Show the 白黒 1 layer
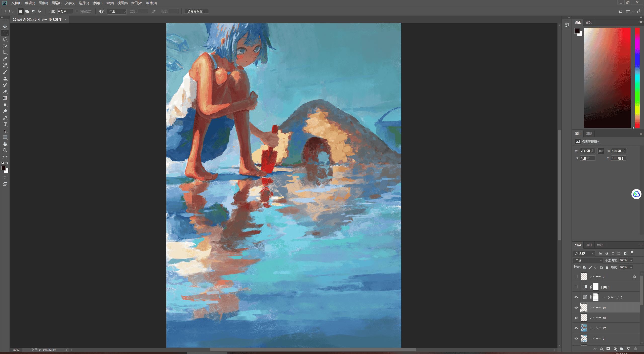This screenshot has width=644, height=354. pyautogui.click(x=576, y=287)
